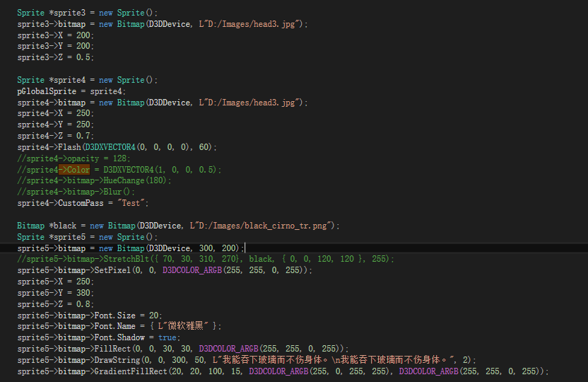Click D3DCOLOR_ARGB macro in the SetPixel line

[192, 270]
